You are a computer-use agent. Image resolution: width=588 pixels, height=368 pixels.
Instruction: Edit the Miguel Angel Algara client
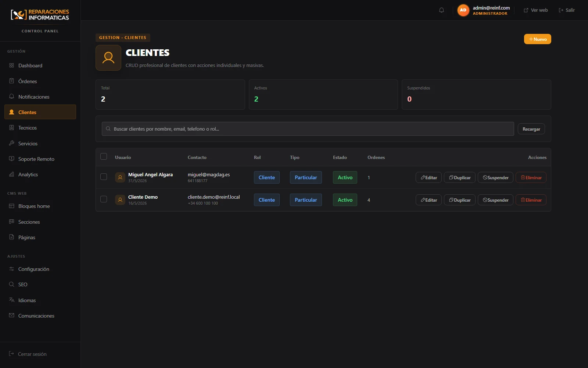tap(429, 177)
